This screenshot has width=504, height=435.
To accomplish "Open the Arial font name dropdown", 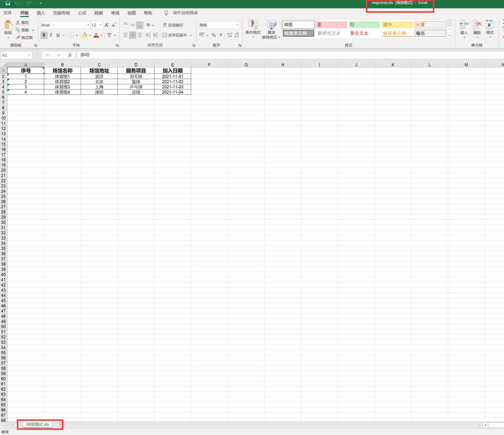I will pyautogui.click(x=88, y=25).
